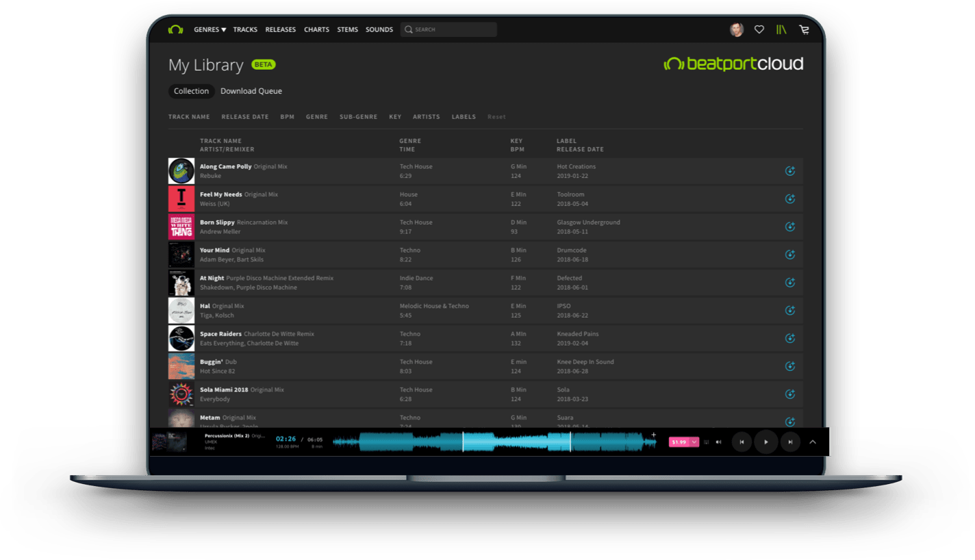Expand the player with the up chevron
This screenshot has width=975, height=560.
click(813, 442)
